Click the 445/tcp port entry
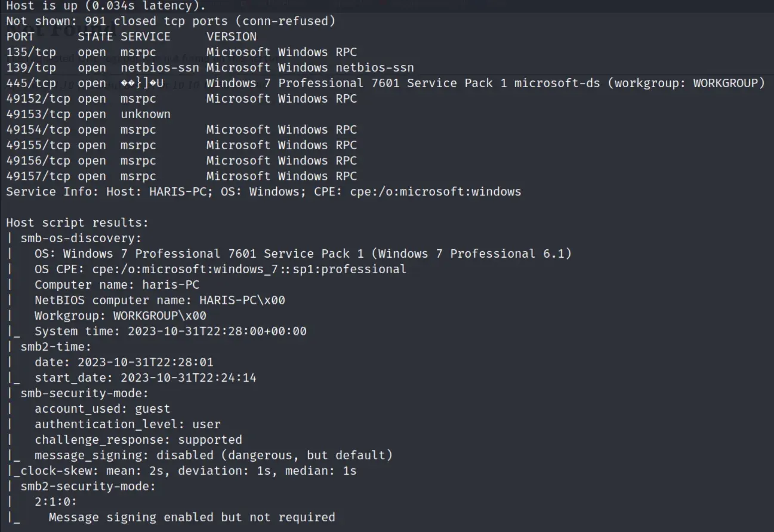Image resolution: width=774 pixels, height=532 pixels. [31, 83]
